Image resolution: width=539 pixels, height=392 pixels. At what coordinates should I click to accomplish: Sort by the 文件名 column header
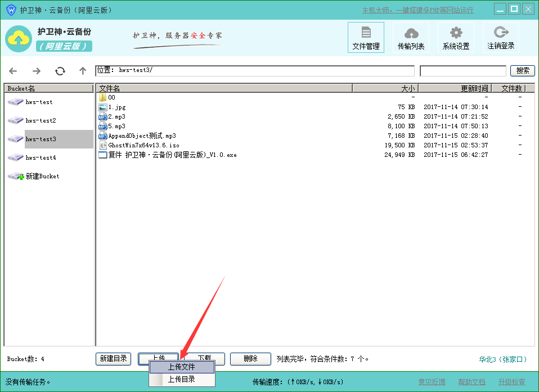(x=224, y=88)
